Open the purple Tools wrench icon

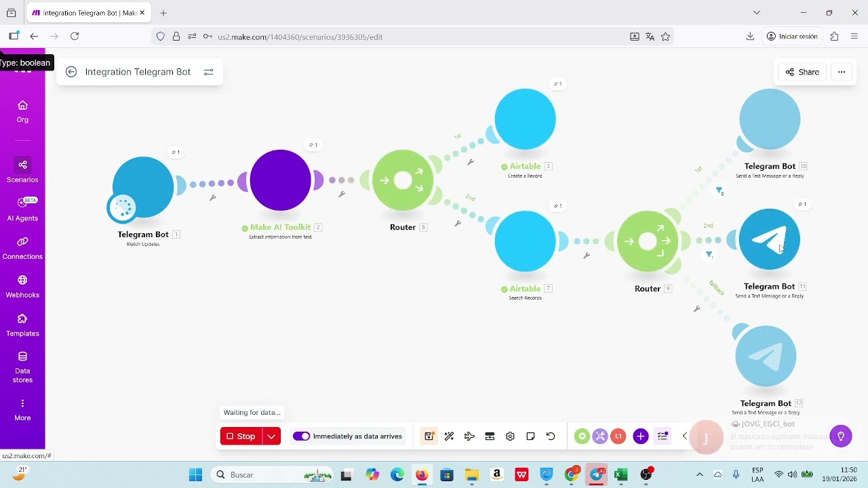tap(600, 436)
